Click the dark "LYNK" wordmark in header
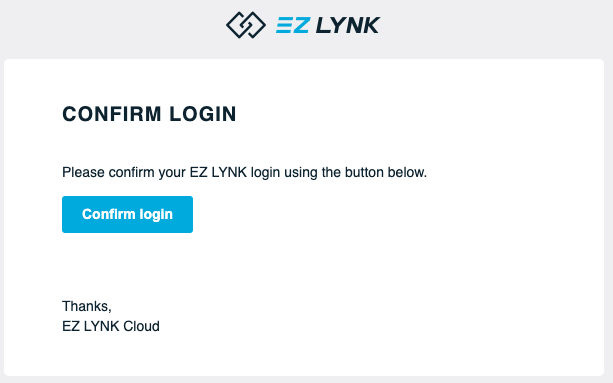 (x=348, y=25)
